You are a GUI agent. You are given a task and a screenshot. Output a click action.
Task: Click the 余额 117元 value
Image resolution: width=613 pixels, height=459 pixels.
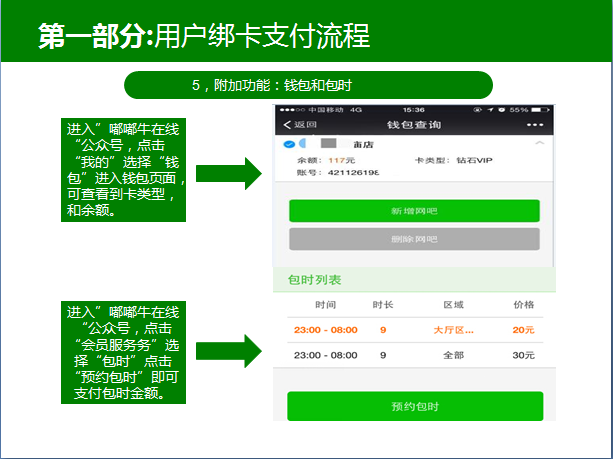click(x=342, y=160)
